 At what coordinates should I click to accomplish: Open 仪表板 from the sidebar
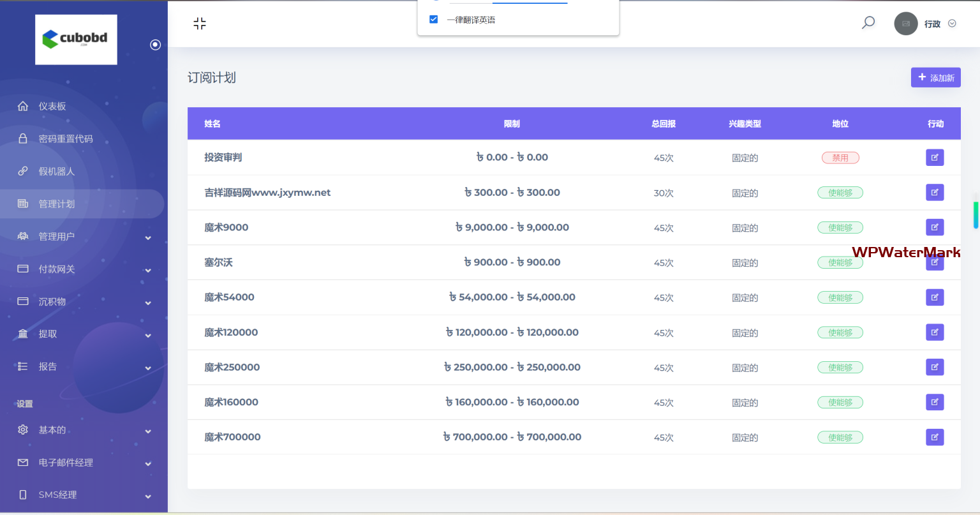[52, 107]
